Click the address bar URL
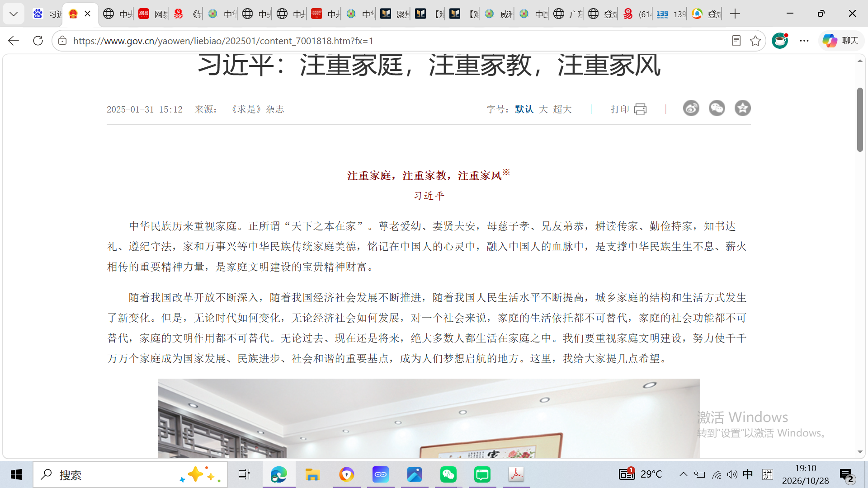The height and width of the screenshot is (488, 868). click(223, 41)
